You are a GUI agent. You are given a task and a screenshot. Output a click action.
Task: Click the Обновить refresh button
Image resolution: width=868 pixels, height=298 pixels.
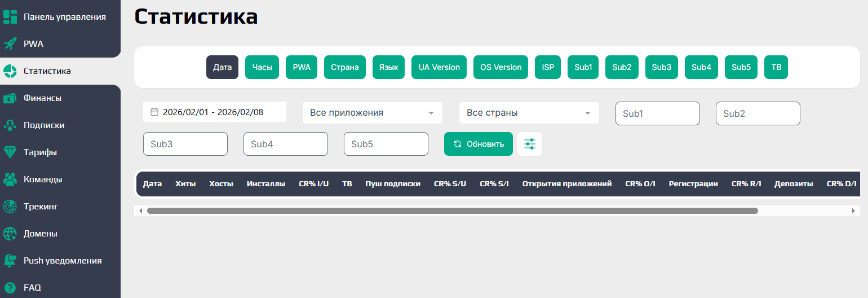pyautogui.click(x=479, y=144)
